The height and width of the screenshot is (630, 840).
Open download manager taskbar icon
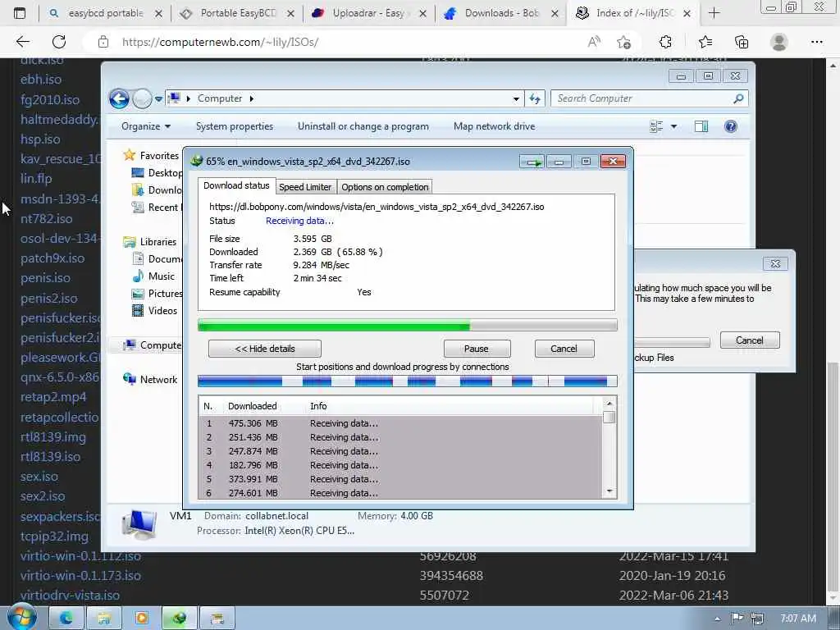[180, 619]
